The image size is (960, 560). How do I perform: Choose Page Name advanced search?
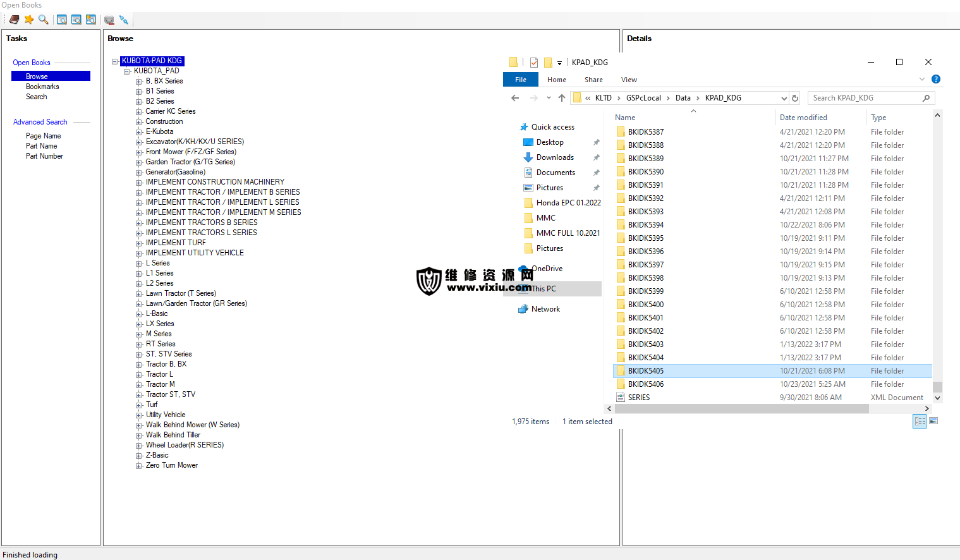(x=44, y=136)
